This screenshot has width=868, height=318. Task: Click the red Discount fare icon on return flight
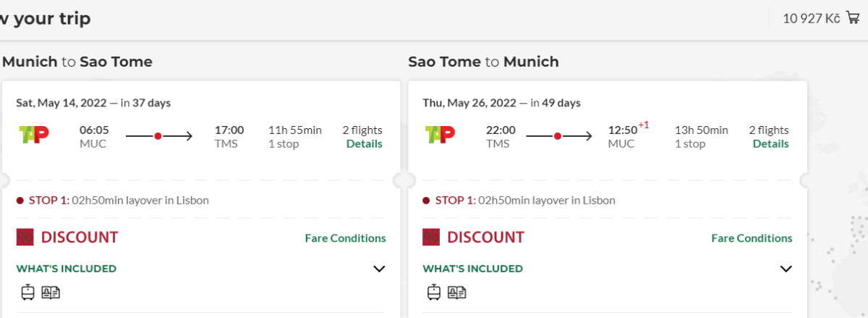click(432, 238)
